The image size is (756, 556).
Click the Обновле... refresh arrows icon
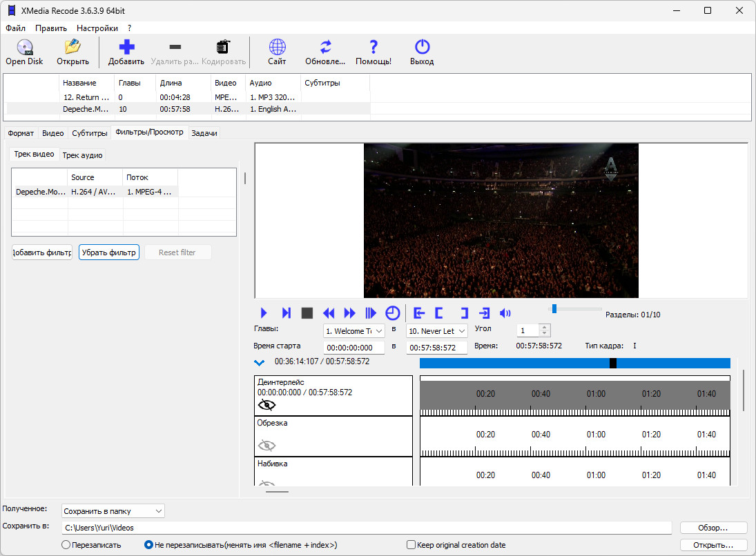pos(325,47)
